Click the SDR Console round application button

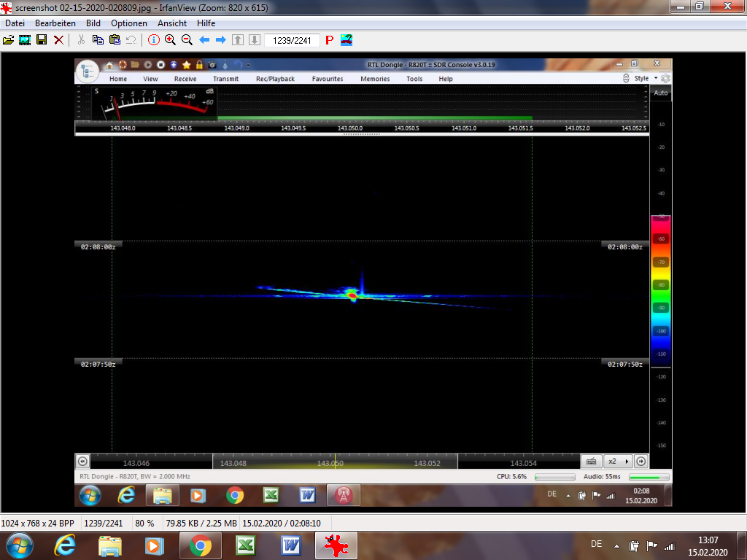coord(88,71)
